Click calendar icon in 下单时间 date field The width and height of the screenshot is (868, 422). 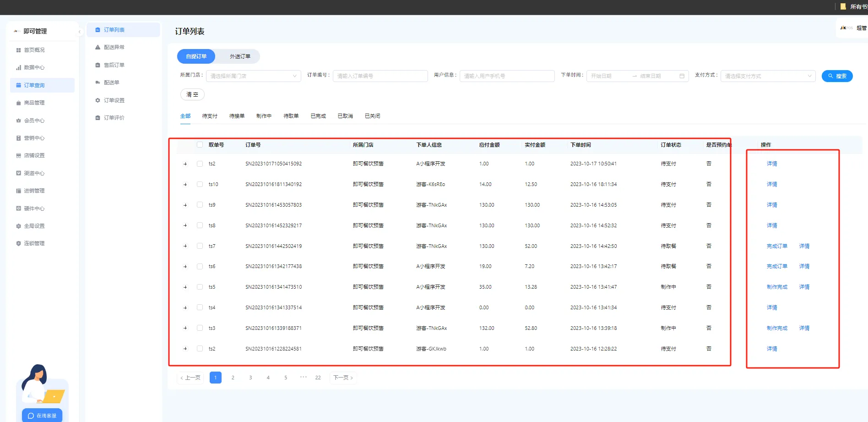pos(682,76)
